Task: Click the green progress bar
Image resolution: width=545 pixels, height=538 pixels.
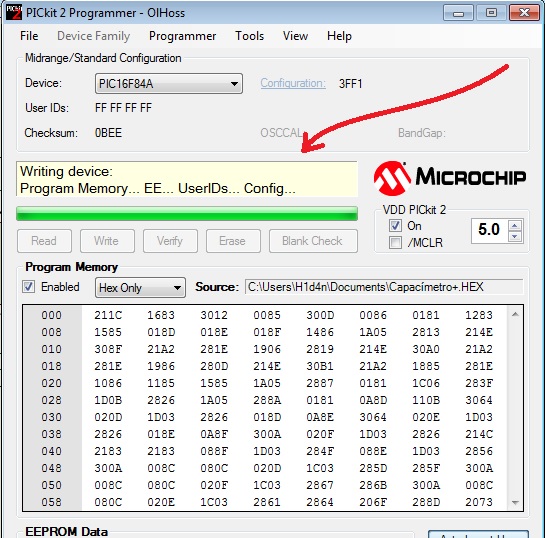Action: 187,213
